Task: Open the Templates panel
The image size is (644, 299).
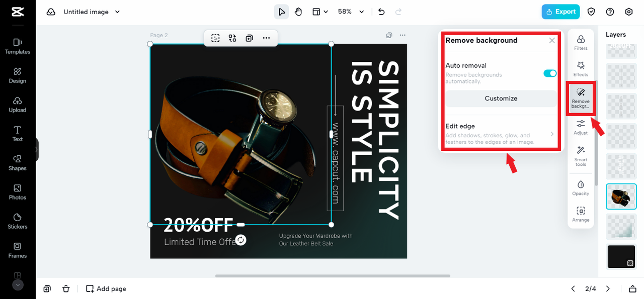Action: pyautogui.click(x=18, y=46)
